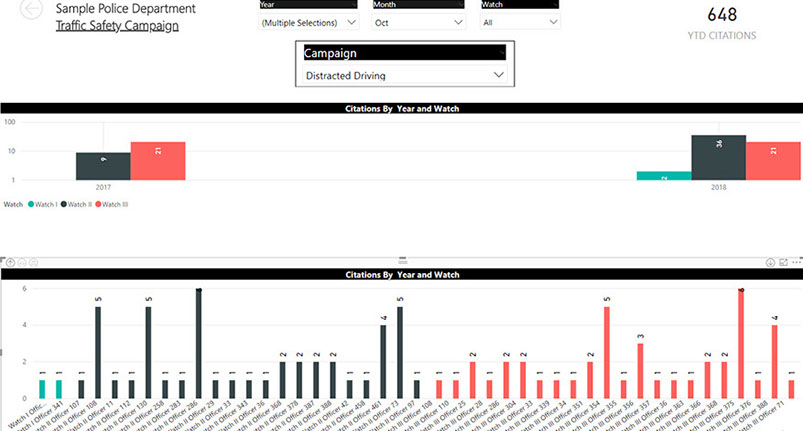Open focus mode on lower chart
Image resolution: width=803 pixels, height=431 pixels.
point(782,262)
